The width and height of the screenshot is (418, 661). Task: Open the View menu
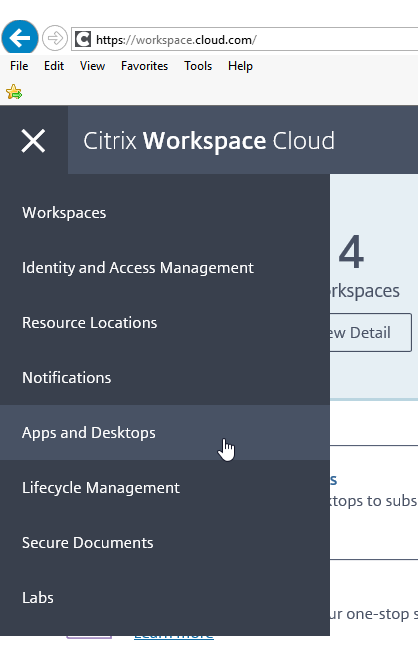[92, 66]
